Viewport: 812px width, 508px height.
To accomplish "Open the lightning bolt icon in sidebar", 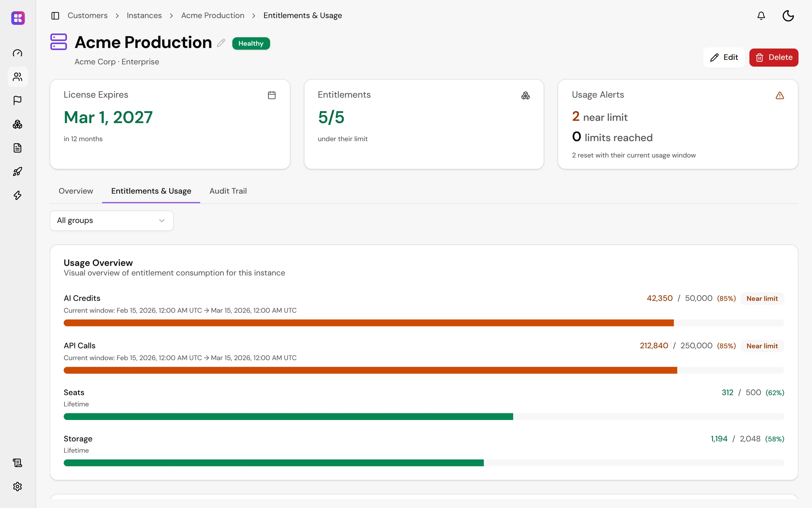I will 17,195.
